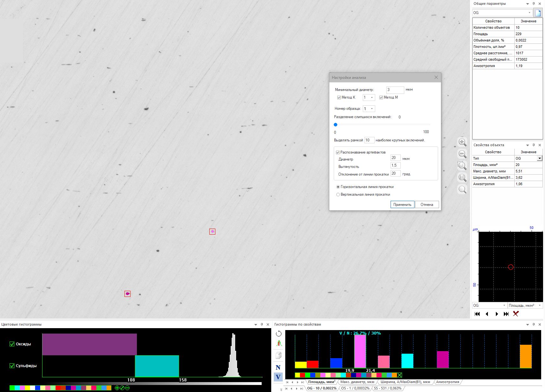Jump to the first object in Object properties

[477, 314]
